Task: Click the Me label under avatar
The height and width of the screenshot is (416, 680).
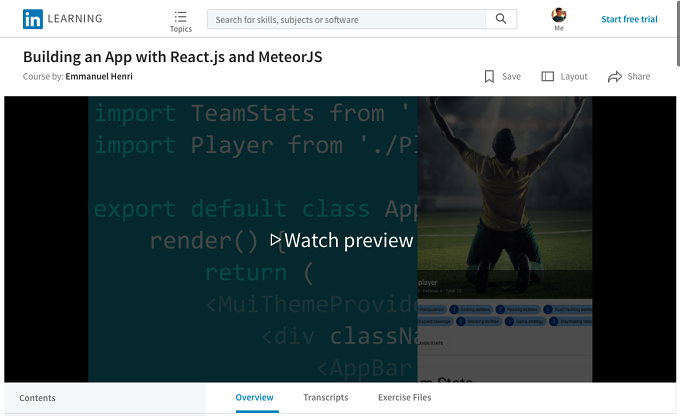Action: click(559, 28)
